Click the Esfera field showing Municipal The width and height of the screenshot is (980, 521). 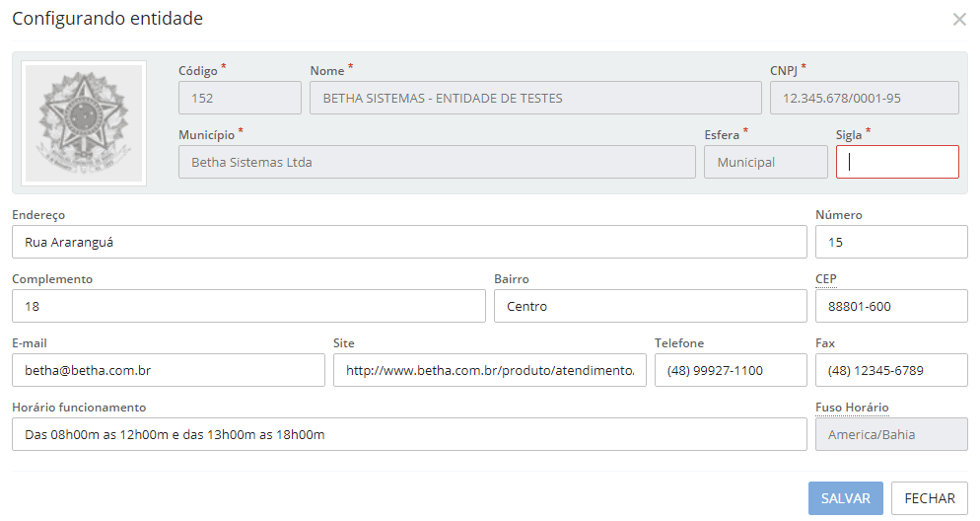tap(765, 162)
